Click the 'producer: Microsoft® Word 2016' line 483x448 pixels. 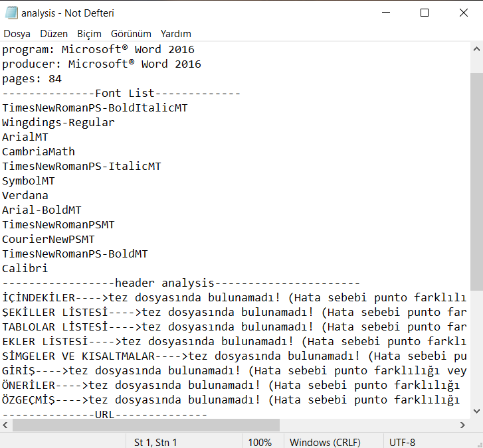pos(102,64)
